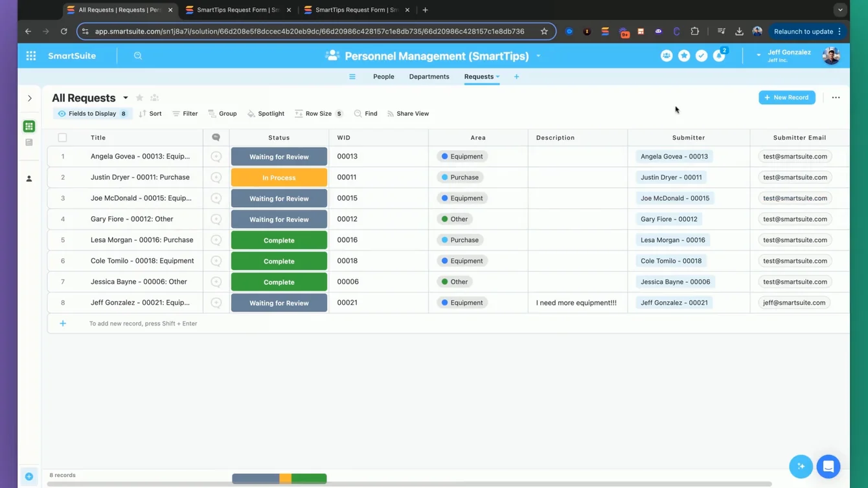
Task: Select form view icon in left sidebar
Action: click(29, 142)
